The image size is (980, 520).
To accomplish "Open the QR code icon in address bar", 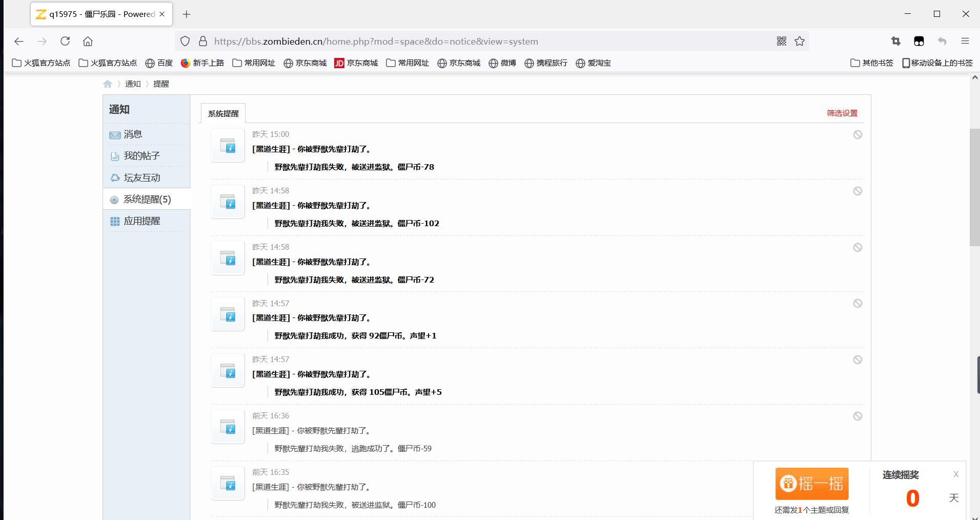I will pos(781,41).
